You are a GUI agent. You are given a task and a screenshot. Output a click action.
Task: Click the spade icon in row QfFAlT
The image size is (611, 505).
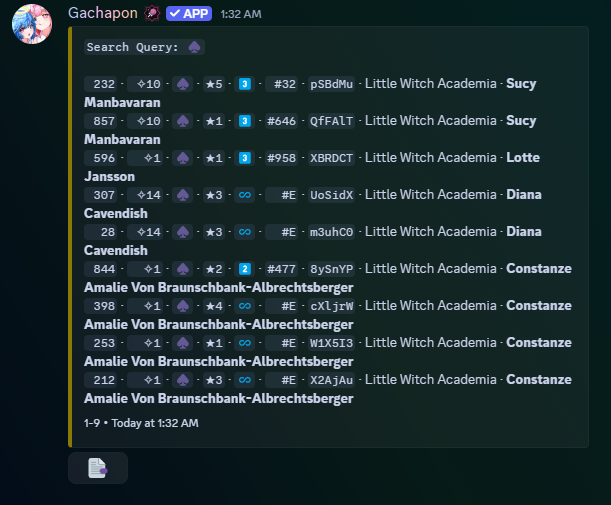pos(183,121)
